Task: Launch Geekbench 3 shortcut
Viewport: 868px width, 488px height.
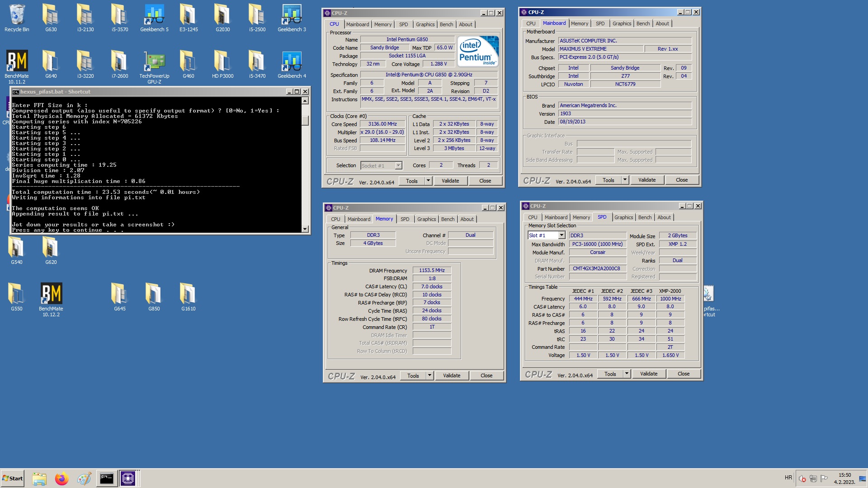Action: (292, 18)
